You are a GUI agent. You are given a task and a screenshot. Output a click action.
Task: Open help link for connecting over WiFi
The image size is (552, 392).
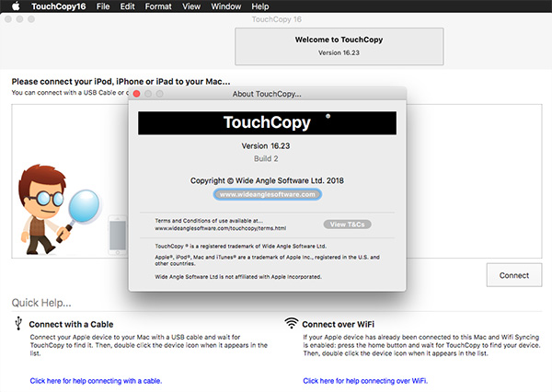click(365, 381)
